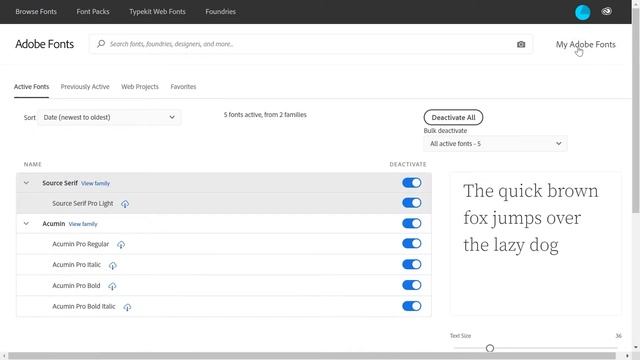
Task: Select the Acumin Pro Bold row name
Action: tap(76, 286)
